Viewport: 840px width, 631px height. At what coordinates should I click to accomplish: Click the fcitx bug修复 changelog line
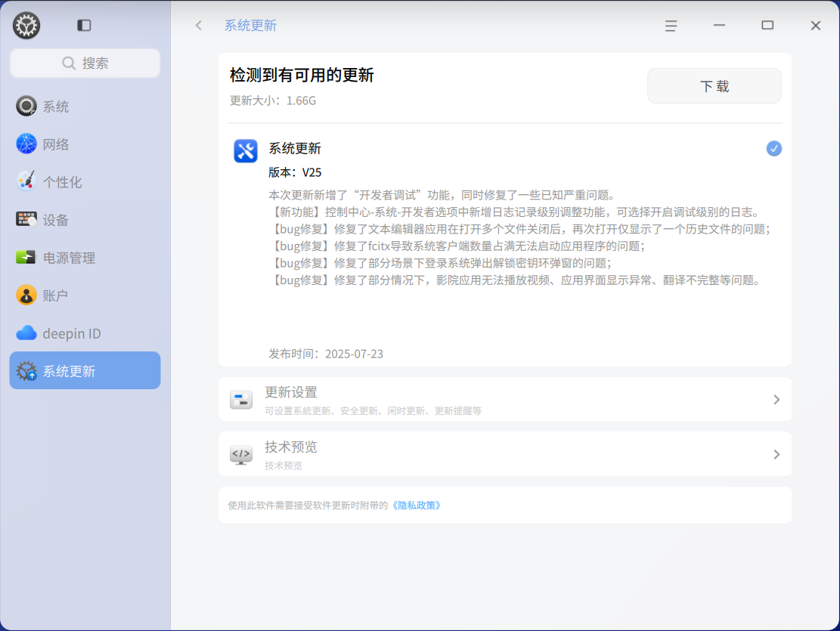pos(457,246)
